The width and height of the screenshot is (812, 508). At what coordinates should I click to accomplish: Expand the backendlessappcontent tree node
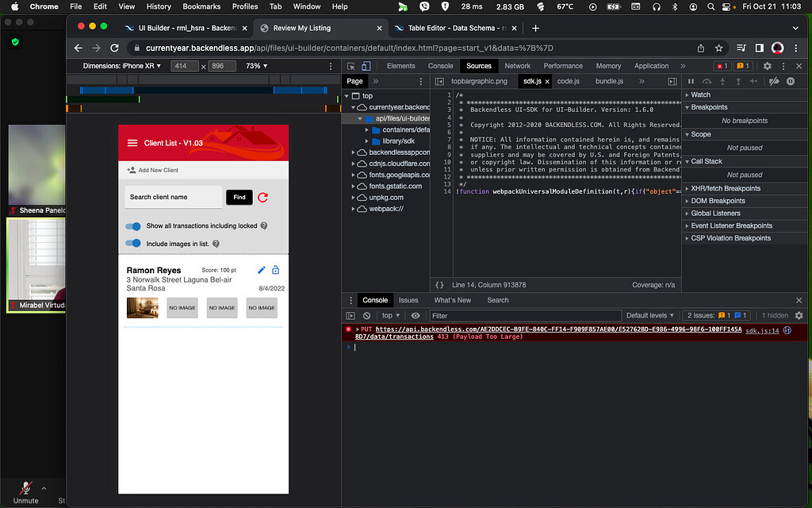click(353, 152)
